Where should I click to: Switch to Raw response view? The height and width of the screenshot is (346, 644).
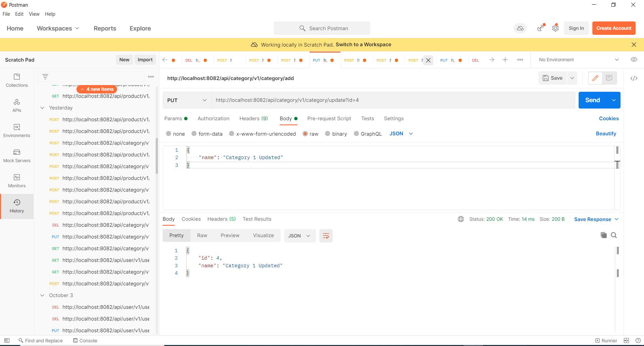202,235
